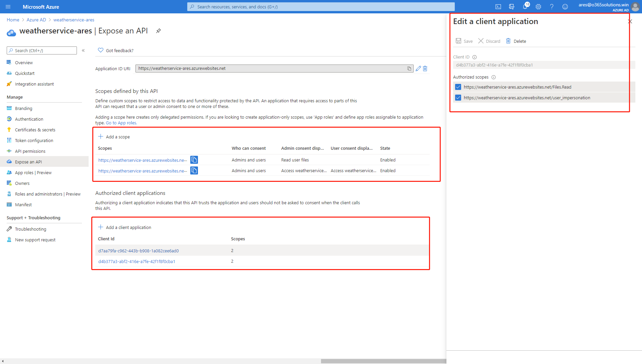The image size is (642, 364).
Task: Toggle the Files.Read authorized scope checkbox
Action: tap(458, 87)
